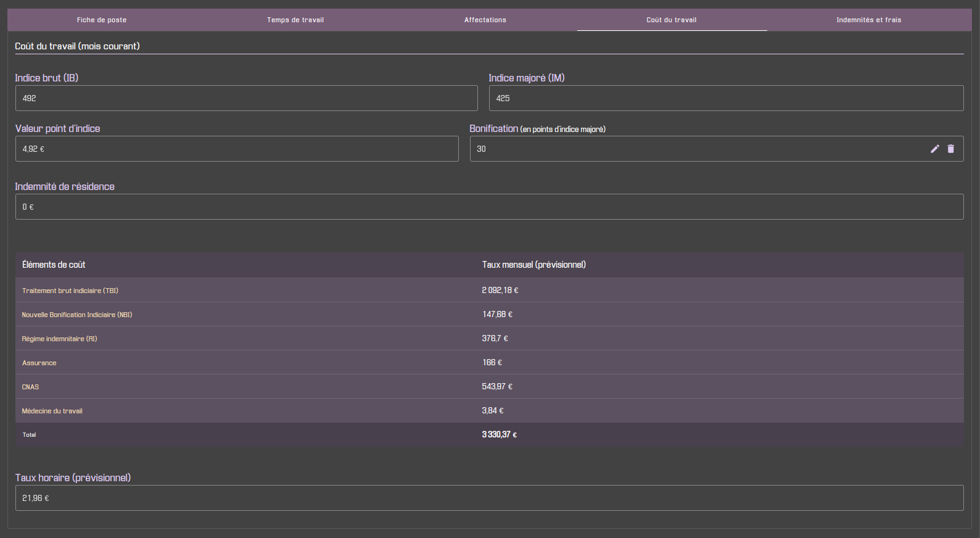The image size is (980, 538).
Task: Click the total amount 3 330,37 €
Action: (x=500, y=434)
